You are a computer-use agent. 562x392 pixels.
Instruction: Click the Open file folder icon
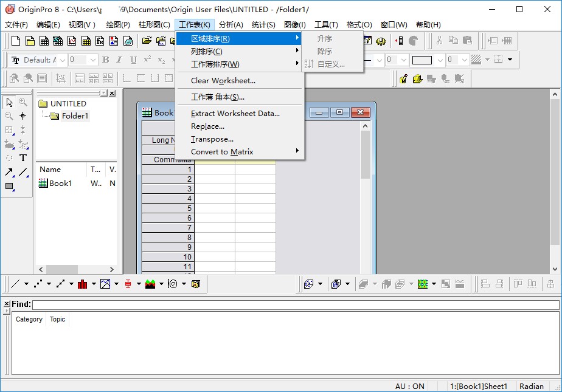point(147,41)
